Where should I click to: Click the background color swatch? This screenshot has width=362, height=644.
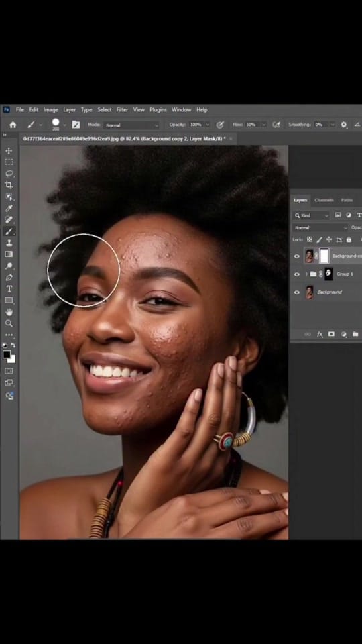tap(11, 359)
